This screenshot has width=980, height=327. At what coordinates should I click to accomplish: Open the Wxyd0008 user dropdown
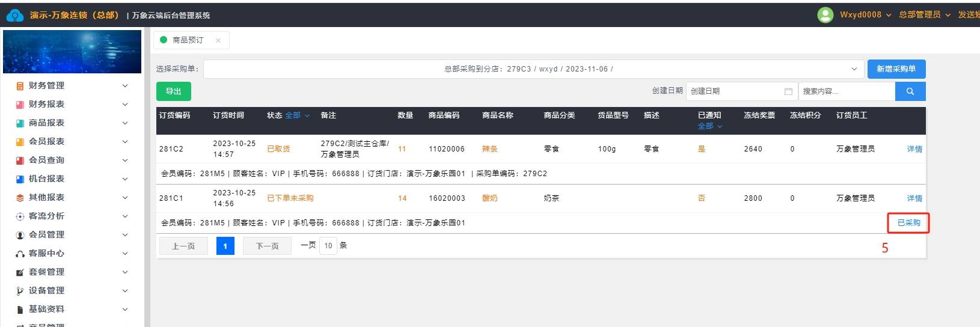point(865,15)
